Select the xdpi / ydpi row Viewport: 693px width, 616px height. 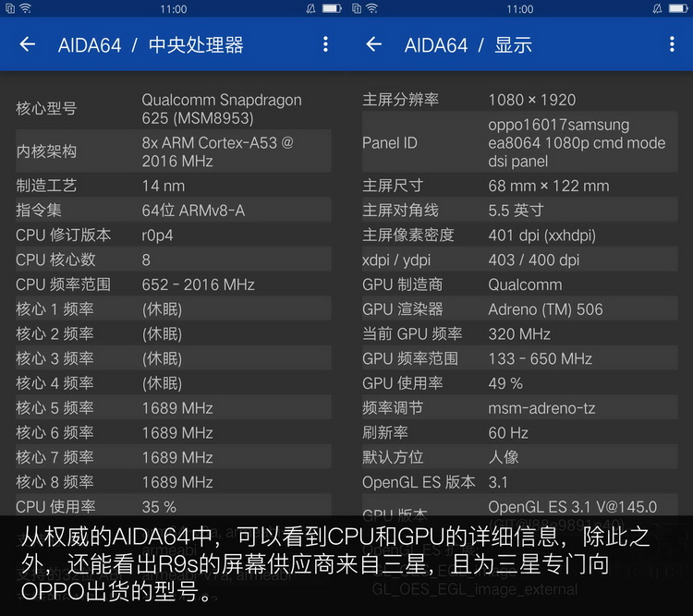click(x=519, y=260)
